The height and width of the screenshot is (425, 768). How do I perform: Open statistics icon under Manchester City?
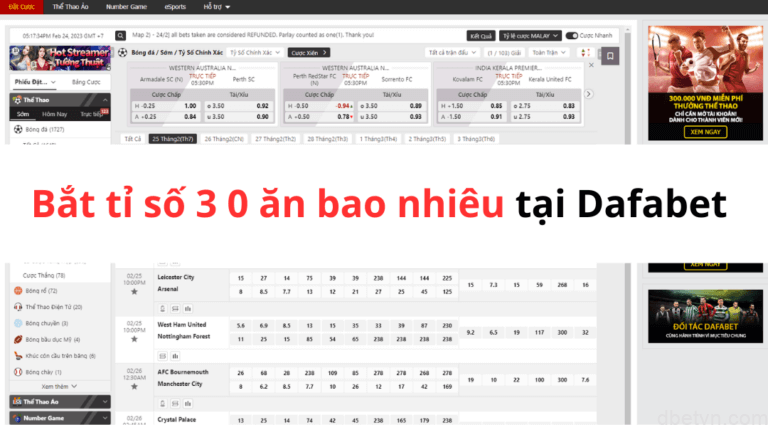[x=188, y=403]
